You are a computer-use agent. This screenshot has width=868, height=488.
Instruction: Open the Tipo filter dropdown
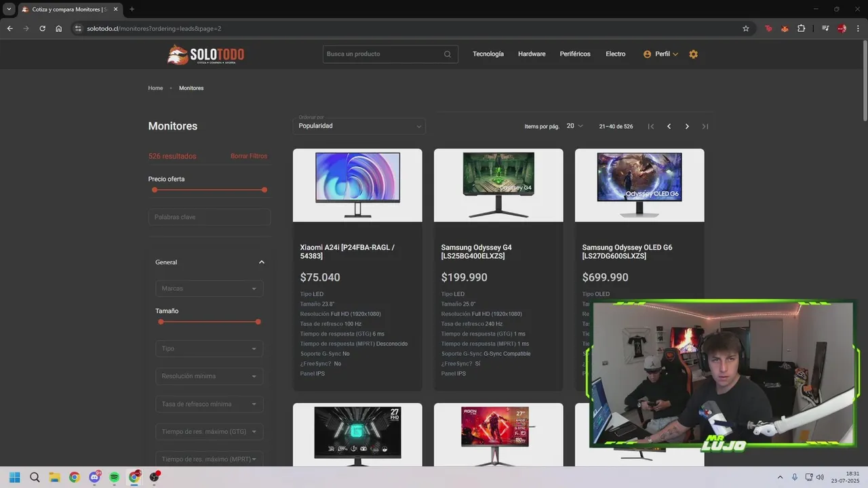click(x=210, y=348)
